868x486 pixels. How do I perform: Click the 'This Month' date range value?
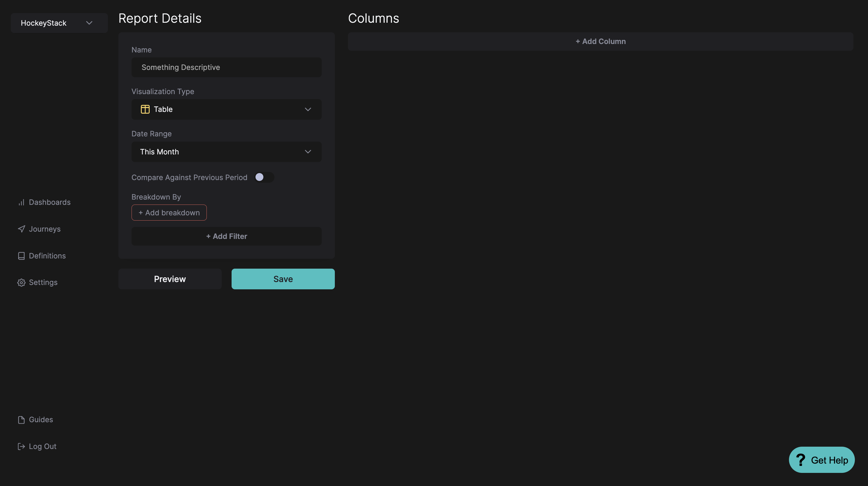point(159,152)
